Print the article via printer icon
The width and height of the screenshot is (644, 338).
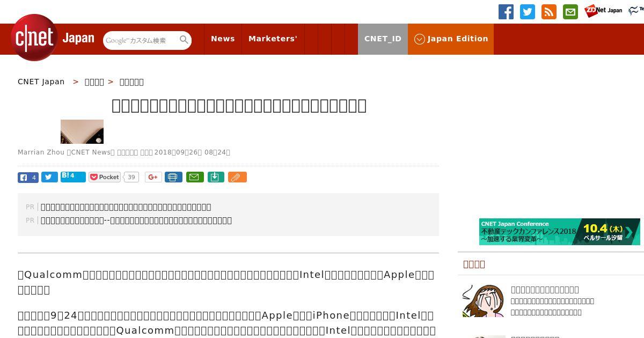[x=173, y=177]
